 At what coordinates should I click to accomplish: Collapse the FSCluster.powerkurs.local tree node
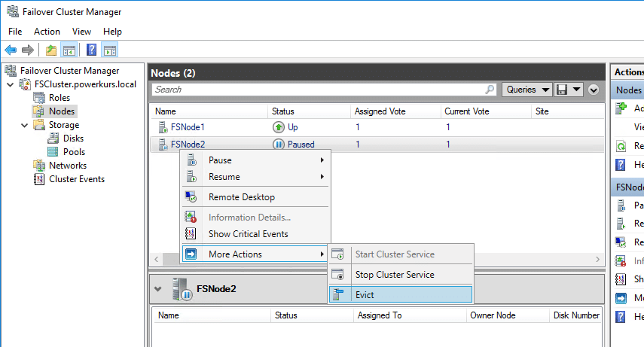coord(11,84)
